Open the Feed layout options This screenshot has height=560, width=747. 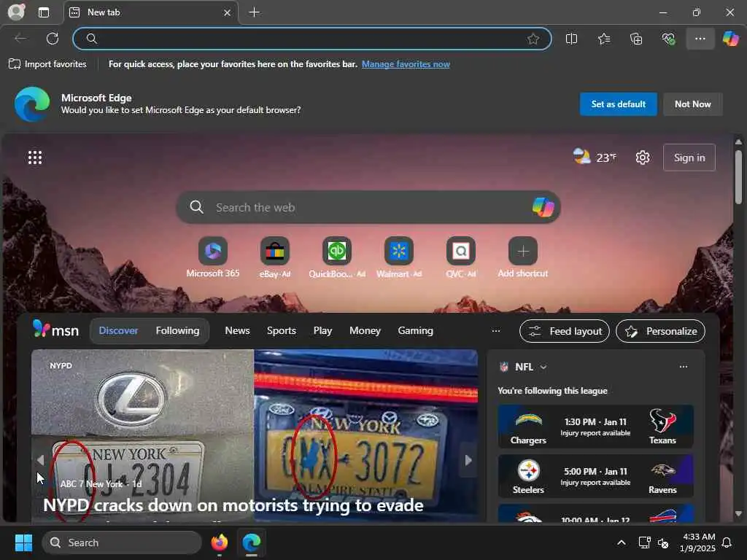[564, 331]
